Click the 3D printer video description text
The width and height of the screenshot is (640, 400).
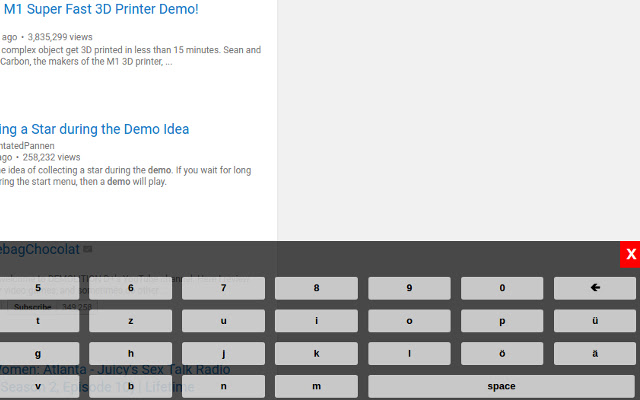pos(131,56)
